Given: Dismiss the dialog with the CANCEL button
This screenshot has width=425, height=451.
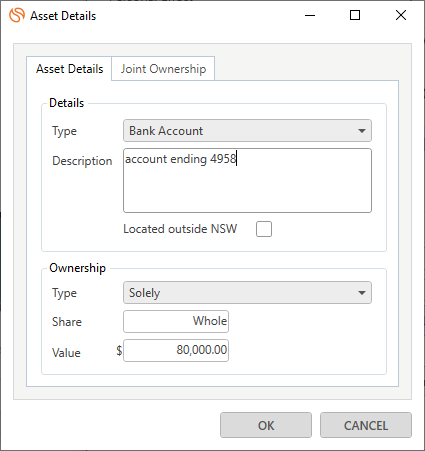Looking at the screenshot, I should pos(366,425).
